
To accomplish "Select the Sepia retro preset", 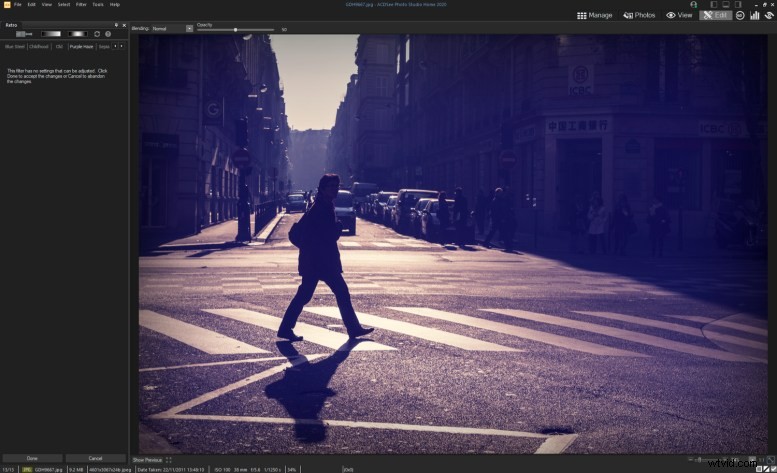I will 104,47.
